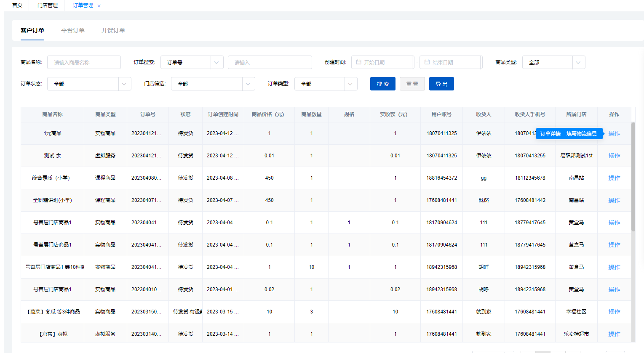The width and height of the screenshot is (644, 353).
Task: Click 操作 link for 测试 余 row
Action: tap(614, 156)
